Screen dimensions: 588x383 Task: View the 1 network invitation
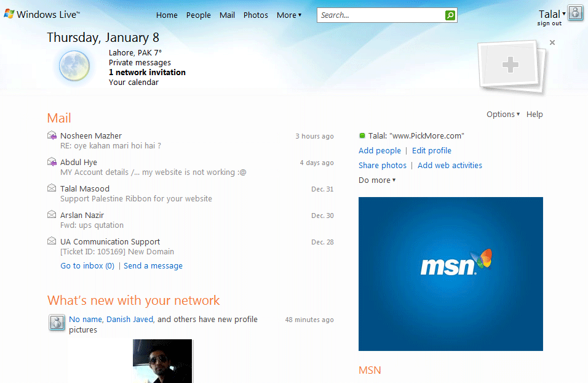coord(147,73)
